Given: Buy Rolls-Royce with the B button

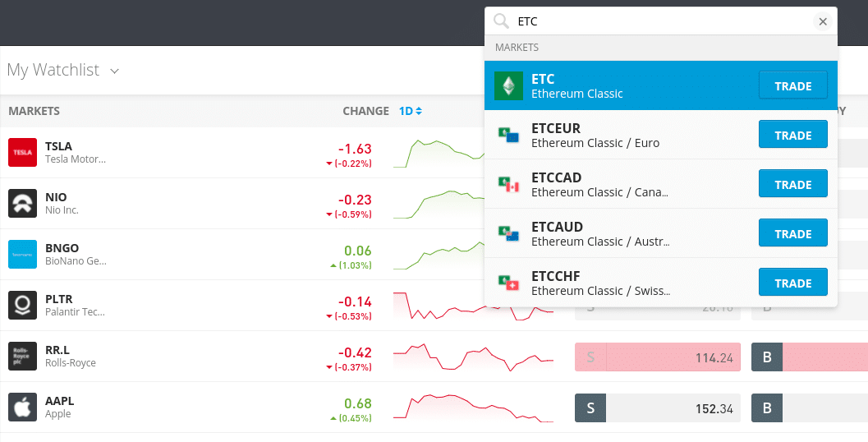Looking at the screenshot, I should [767, 357].
